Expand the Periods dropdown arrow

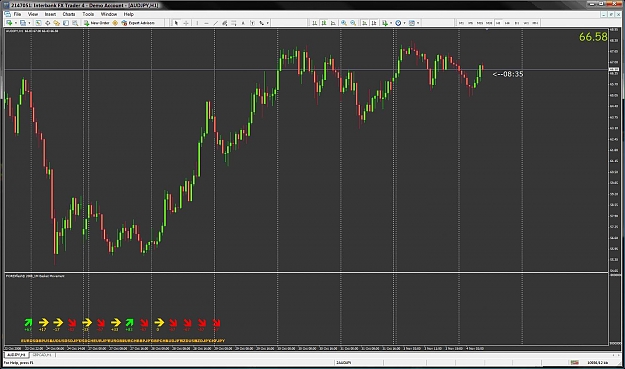pos(404,23)
